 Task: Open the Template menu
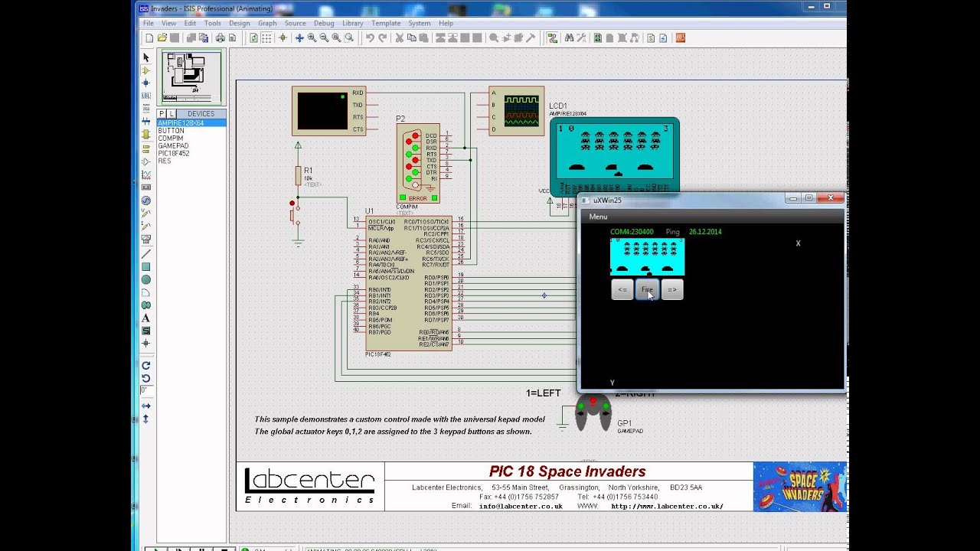pyautogui.click(x=386, y=23)
